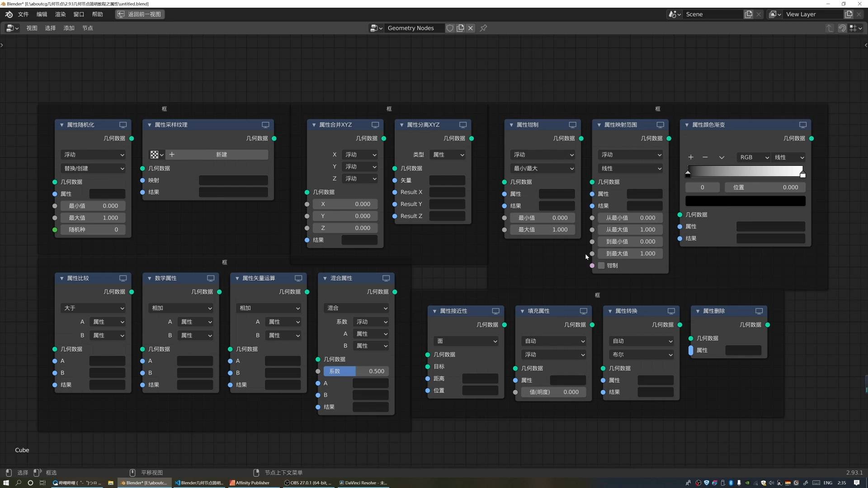Image resolution: width=868 pixels, height=488 pixels.
Task: Open the 窗口 menu
Action: tap(79, 14)
